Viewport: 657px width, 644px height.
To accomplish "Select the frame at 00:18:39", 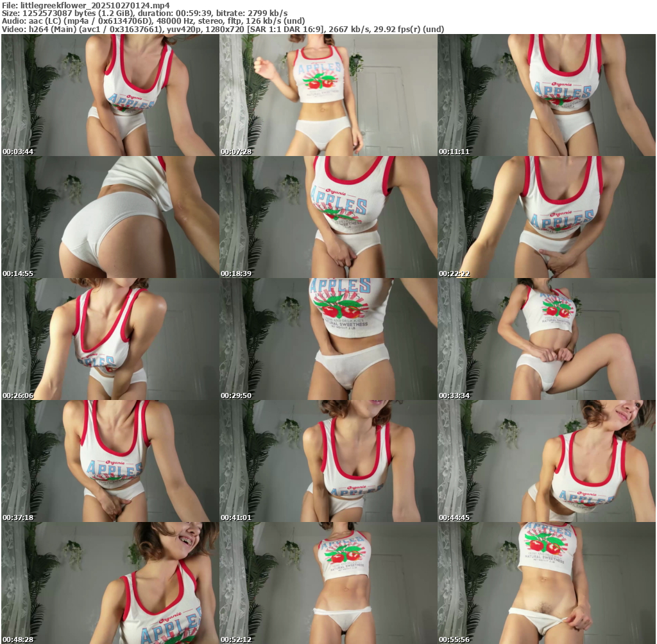I will (x=328, y=217).
